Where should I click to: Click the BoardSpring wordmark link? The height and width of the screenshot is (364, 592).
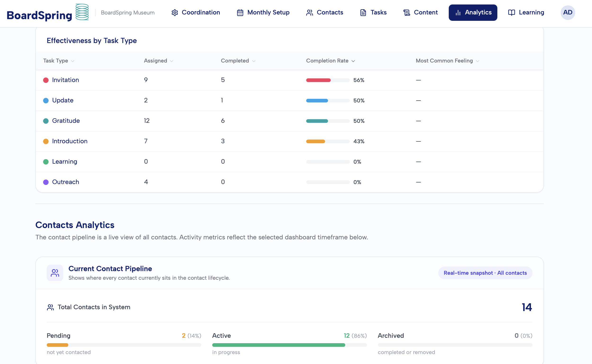point(39,15)
